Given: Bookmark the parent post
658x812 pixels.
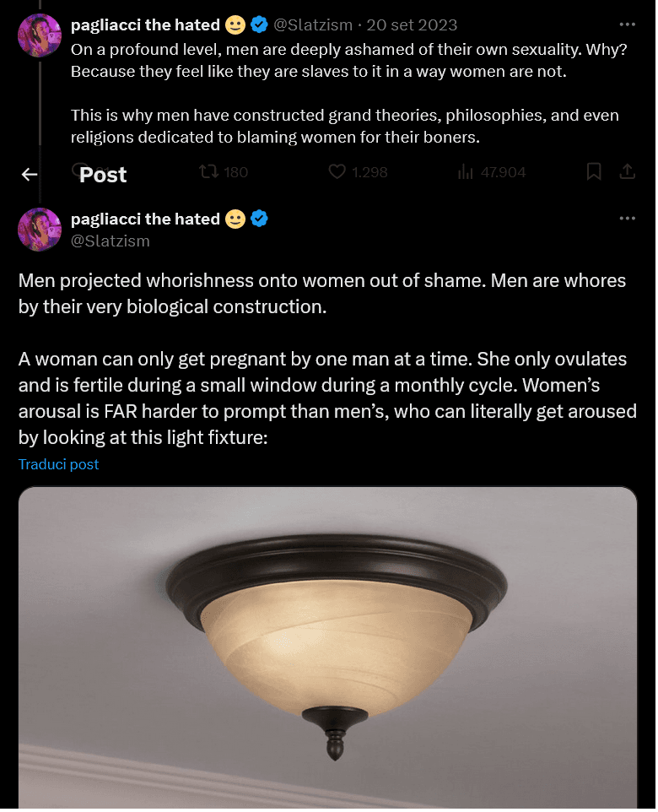Looking at the screenshot, I should [x=594, y=172].
